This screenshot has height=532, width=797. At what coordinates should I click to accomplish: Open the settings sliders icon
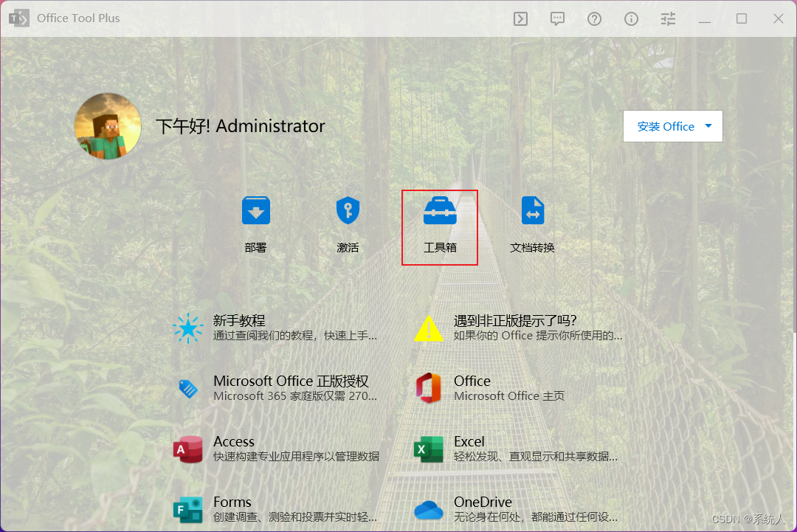tap(668, 18)
